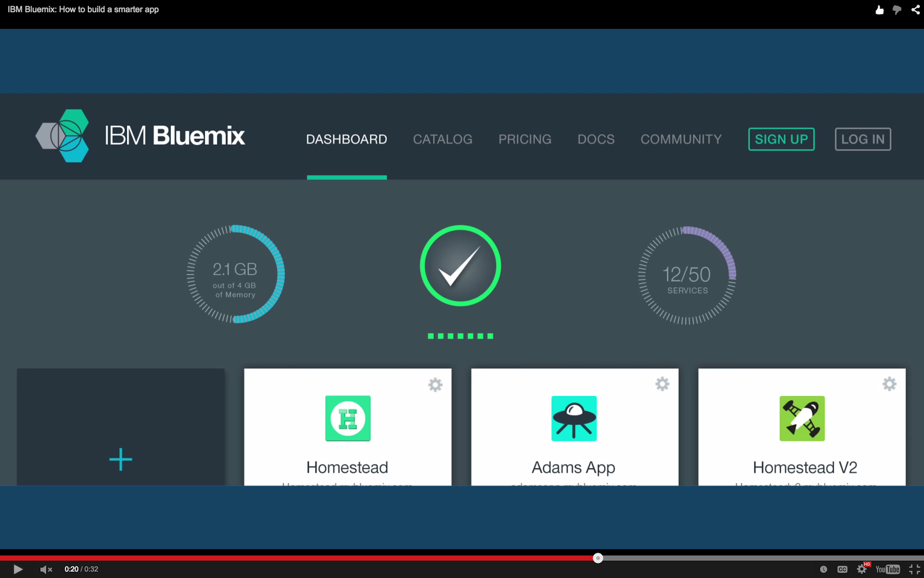The width and height of the screenshot is (924, 578).
Task: Switch to the COMMUNITY tab
Action: (681, 139)
